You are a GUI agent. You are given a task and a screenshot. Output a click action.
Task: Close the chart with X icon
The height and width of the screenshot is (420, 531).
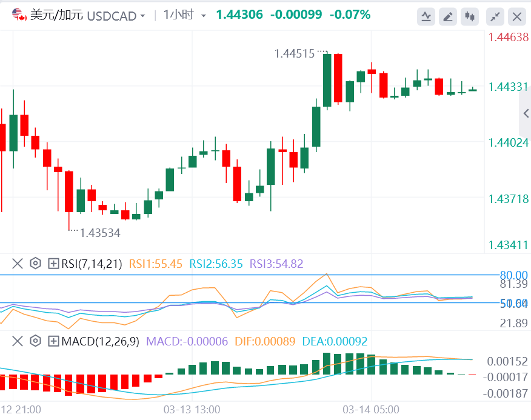[517, 16]
